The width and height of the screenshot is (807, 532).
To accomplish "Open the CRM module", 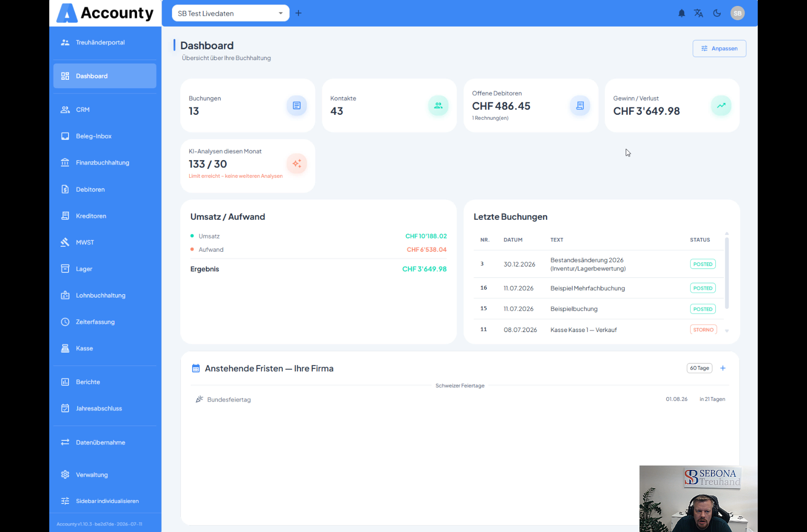I will click(104, 109).
